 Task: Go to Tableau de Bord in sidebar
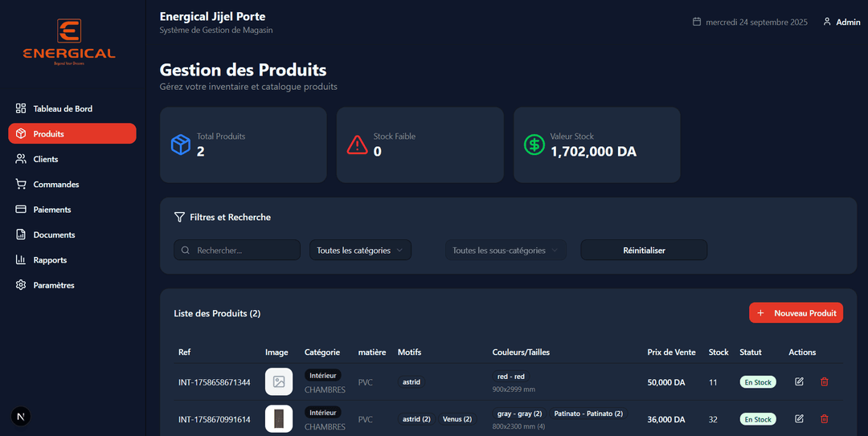[63, 108]
